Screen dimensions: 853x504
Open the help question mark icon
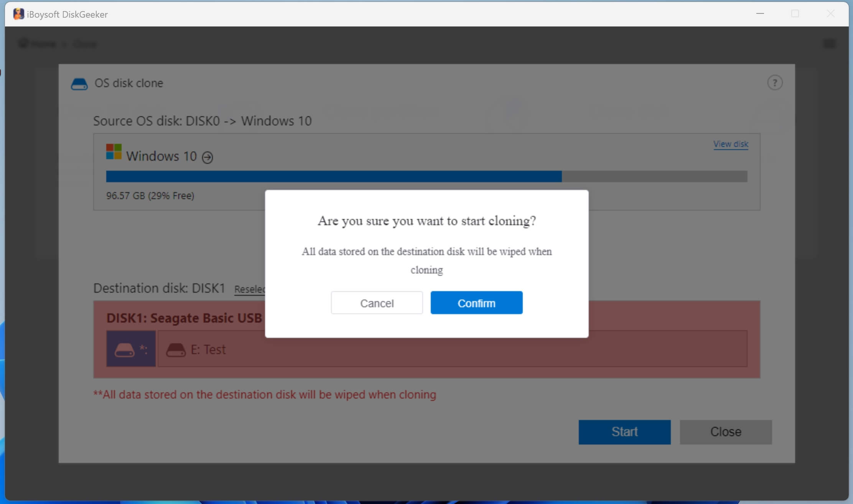click(775, 83)
